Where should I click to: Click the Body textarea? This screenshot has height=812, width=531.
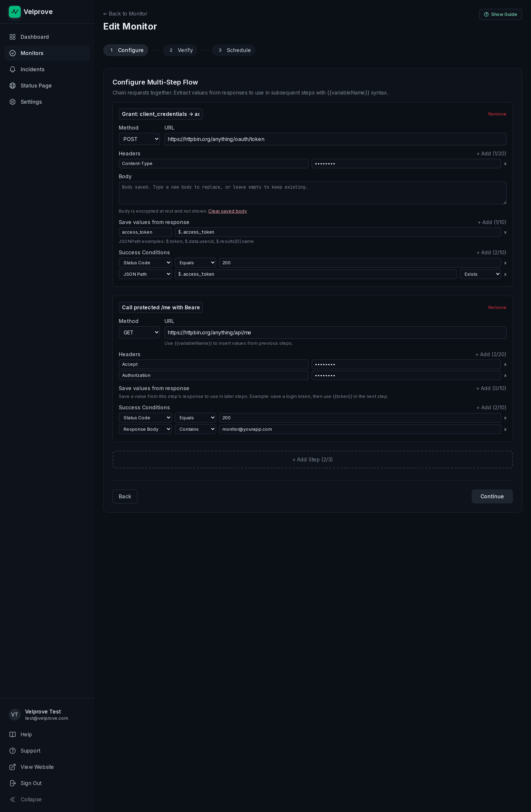[313, 193]
